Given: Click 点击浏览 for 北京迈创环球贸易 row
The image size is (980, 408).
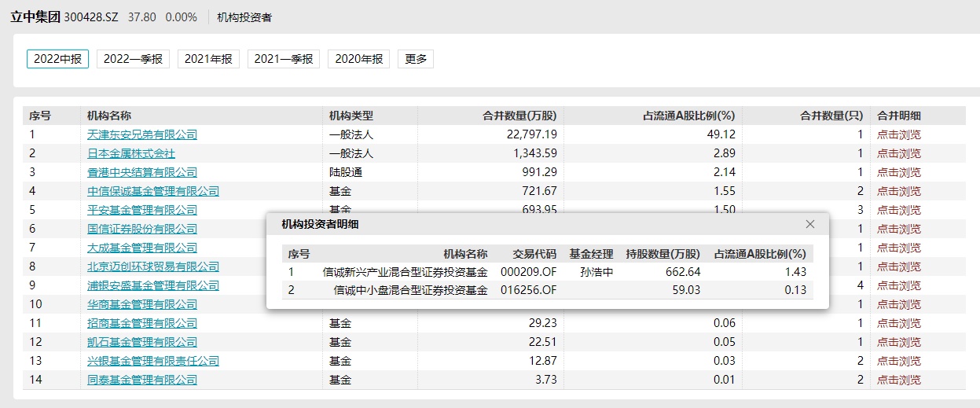Looking at the screenshot, I should point(899,266).
